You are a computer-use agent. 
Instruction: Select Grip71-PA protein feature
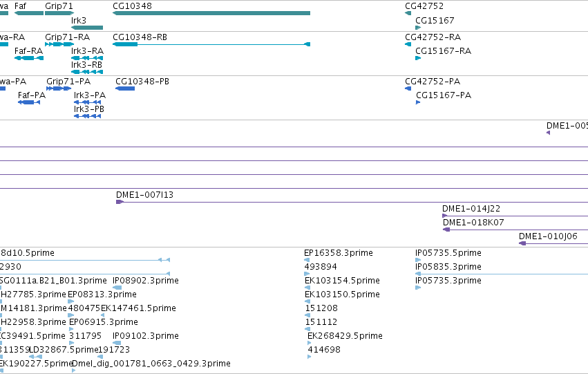pos(59,88)
